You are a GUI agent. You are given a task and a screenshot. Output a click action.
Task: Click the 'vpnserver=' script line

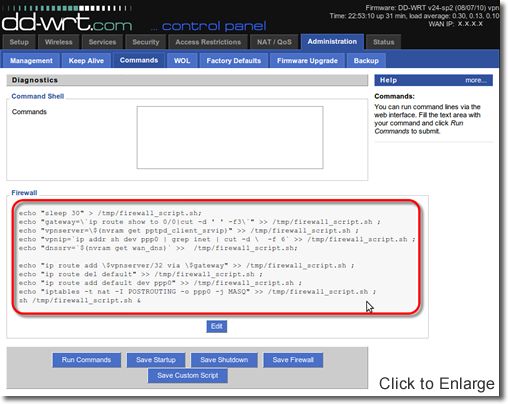click(189, 231)
